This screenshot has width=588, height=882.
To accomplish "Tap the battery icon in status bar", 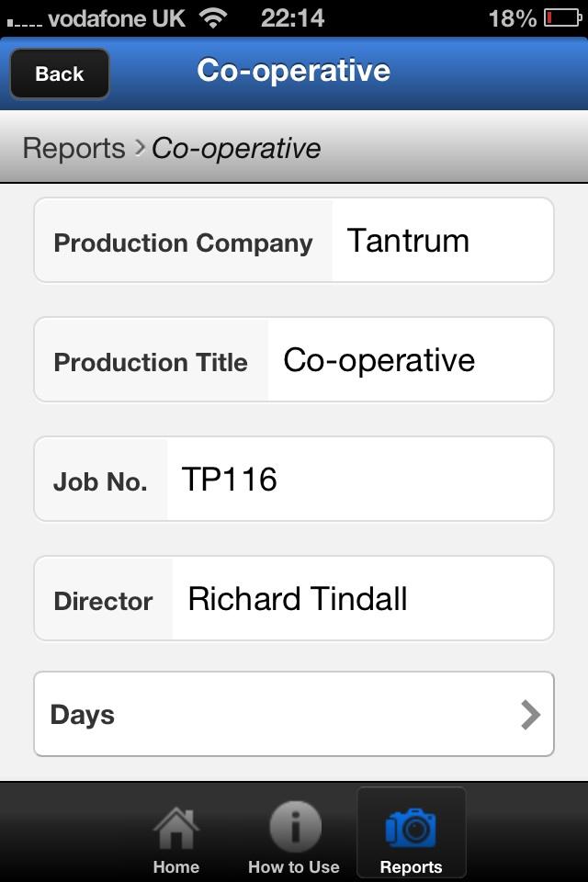I will (562, 18).
